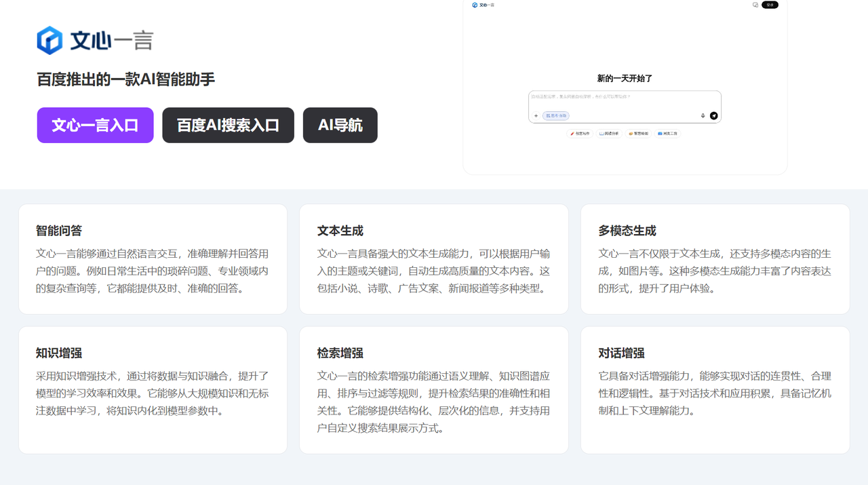Click microphone icon in preview input box
This screenshot has height=485, width=868.
(703, 116)
